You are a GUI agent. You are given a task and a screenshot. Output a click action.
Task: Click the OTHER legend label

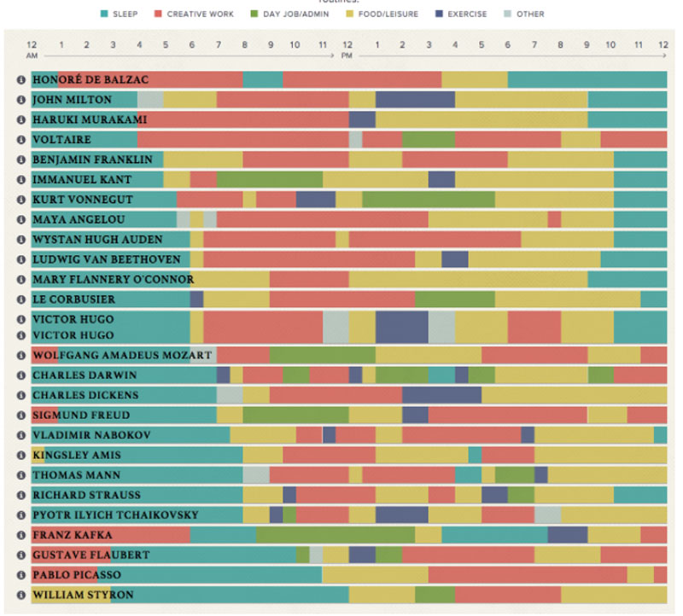click(530, 15)
